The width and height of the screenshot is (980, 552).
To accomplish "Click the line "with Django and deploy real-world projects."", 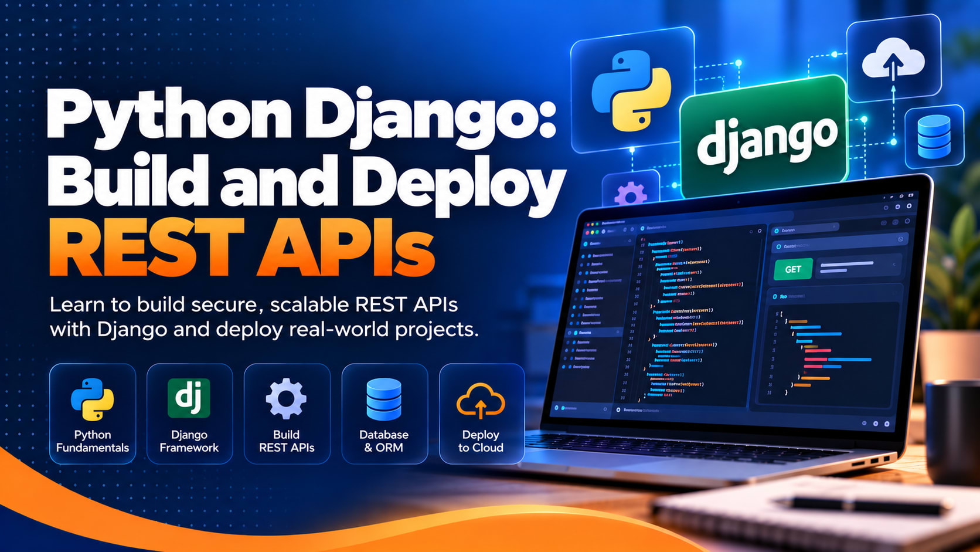I will tap(264, 329).
